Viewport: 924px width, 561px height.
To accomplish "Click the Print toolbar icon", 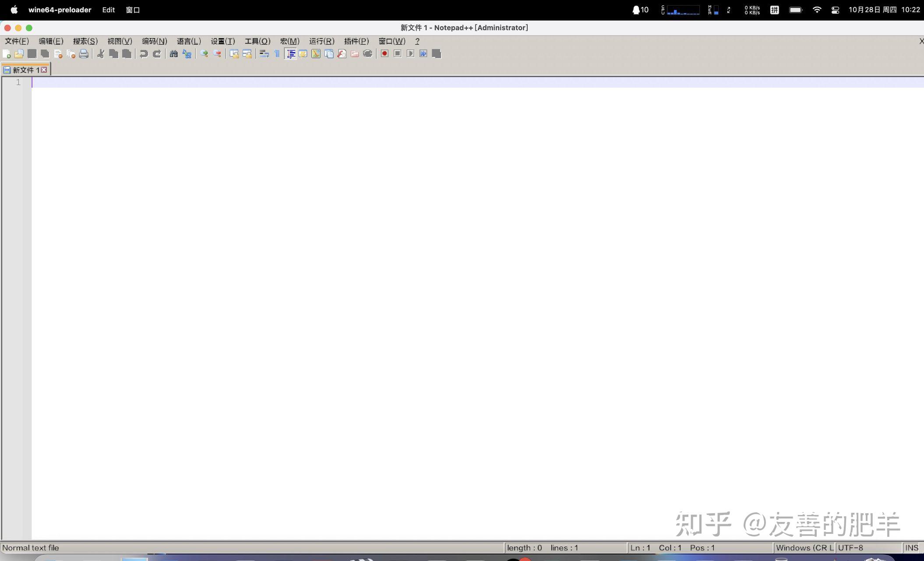I will (x=84, y=53).
